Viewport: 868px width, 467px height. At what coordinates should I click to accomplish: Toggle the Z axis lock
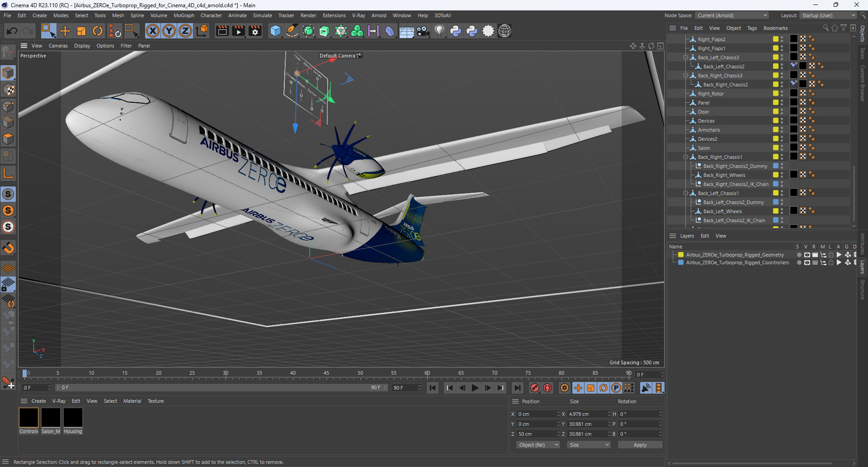185,31
